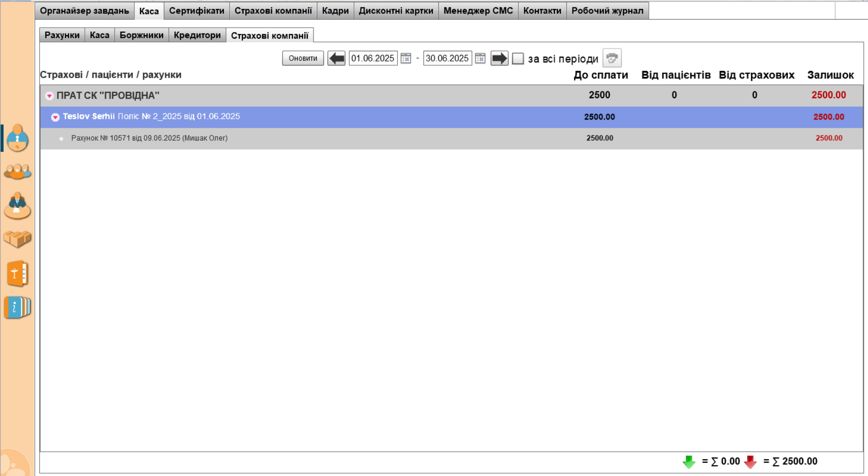Open the Боржники sub-tab
Viewport: 868px width, 476px height.
click(141, 35)
